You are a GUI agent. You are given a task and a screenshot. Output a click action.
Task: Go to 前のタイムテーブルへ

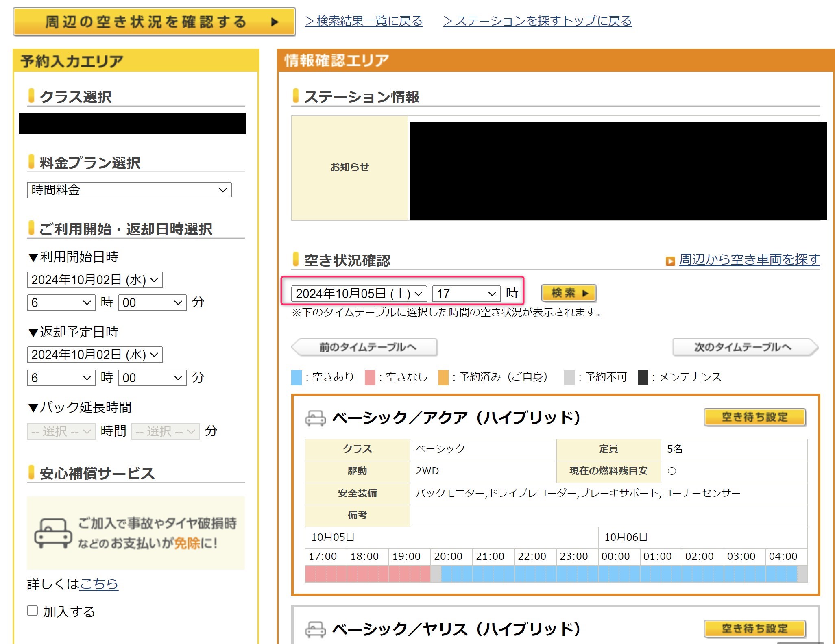tap(364, 347)
